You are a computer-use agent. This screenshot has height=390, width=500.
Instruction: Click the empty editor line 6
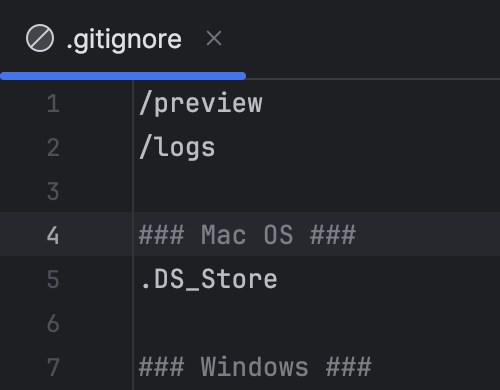tap(317, 323)
